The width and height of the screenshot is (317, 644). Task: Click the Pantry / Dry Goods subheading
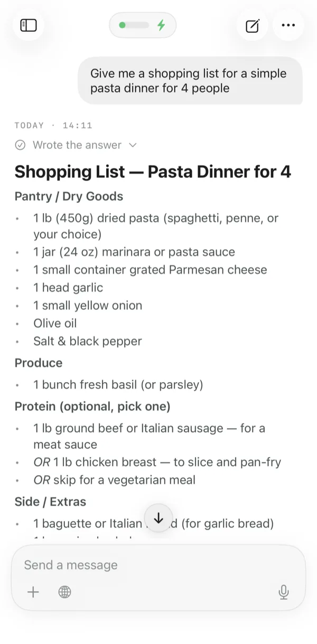point(69,196)
